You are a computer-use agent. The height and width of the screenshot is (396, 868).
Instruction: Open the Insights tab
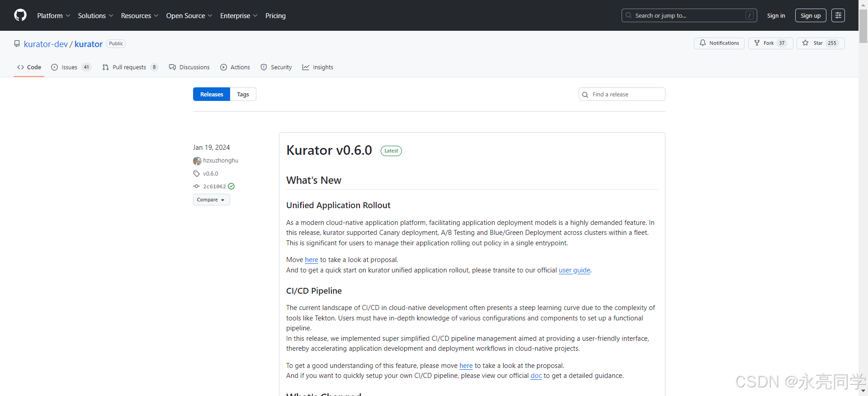click(318, 67)
